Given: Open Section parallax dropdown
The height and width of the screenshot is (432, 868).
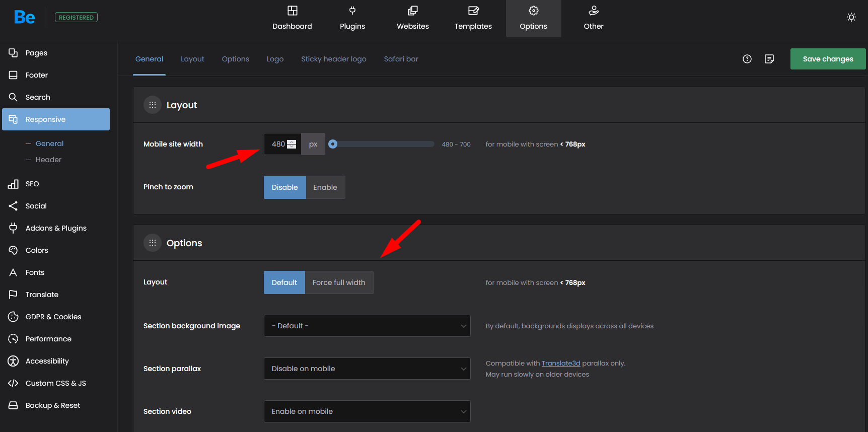Looking at the screenshot, I should (x=367, y=369).
